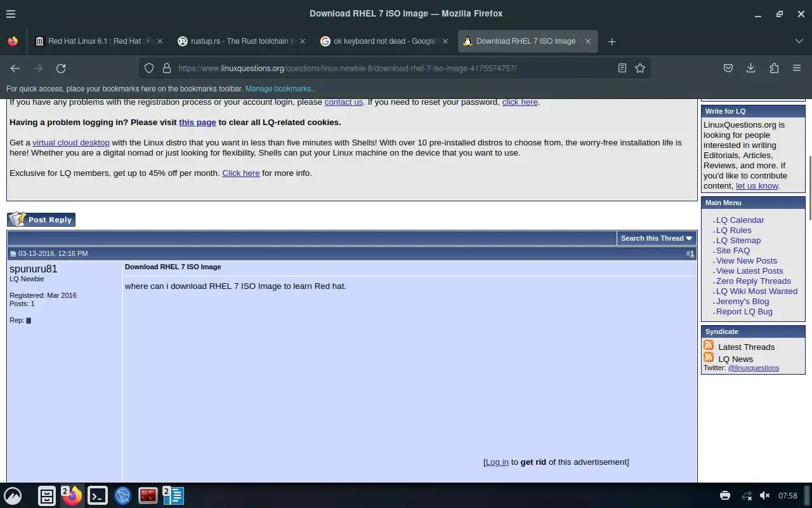Reload the current page

tap(61, 68)
